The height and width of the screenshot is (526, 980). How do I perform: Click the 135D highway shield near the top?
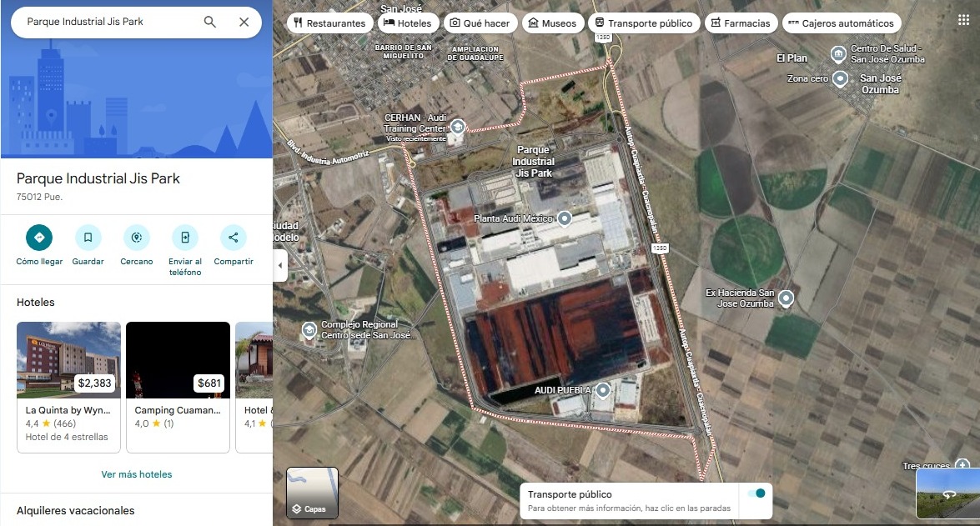(x=603, y=38)
